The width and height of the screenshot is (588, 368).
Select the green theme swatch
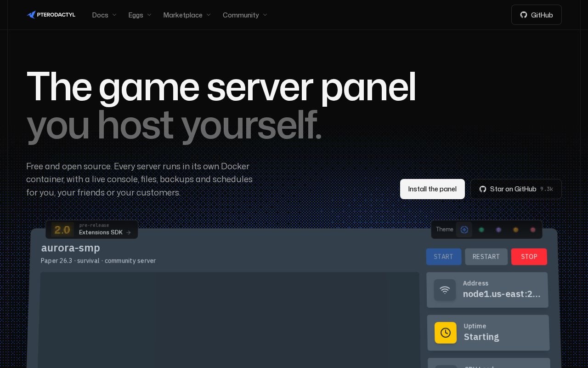click(481, 230)
